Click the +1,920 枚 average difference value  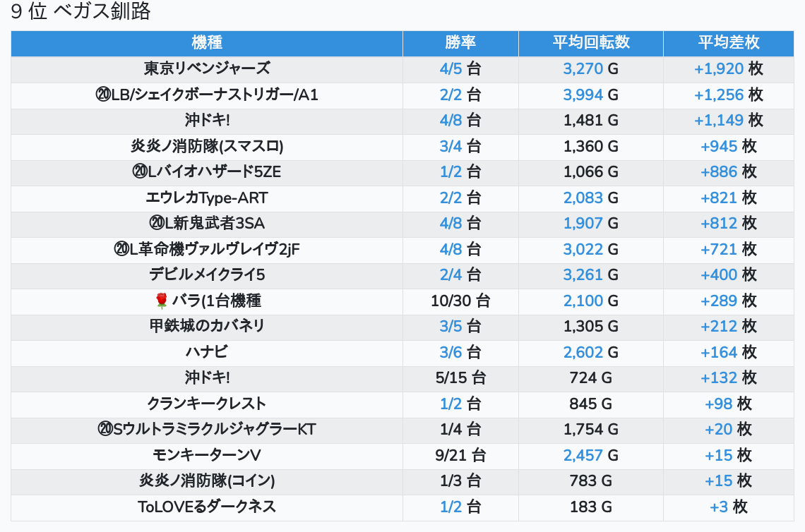click(x=728, y=69)
